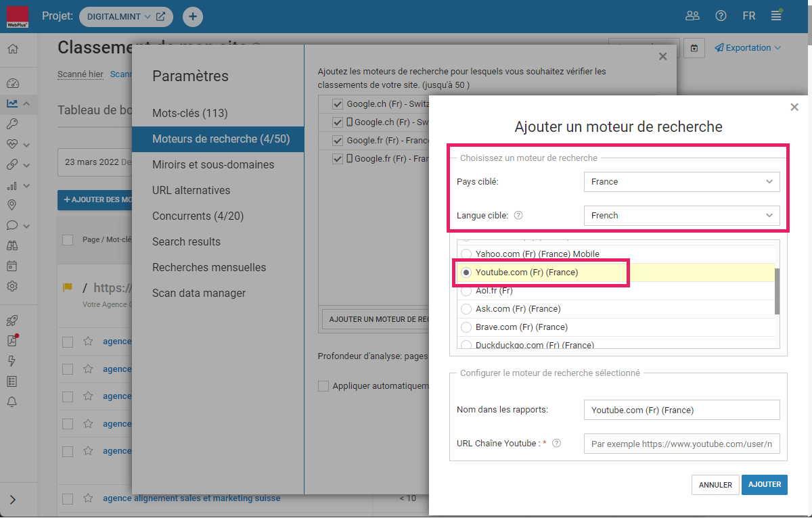Select the Aol.fr (Fr) radio option
Viewport: 812px width, 518px height.
click(466, 291)
